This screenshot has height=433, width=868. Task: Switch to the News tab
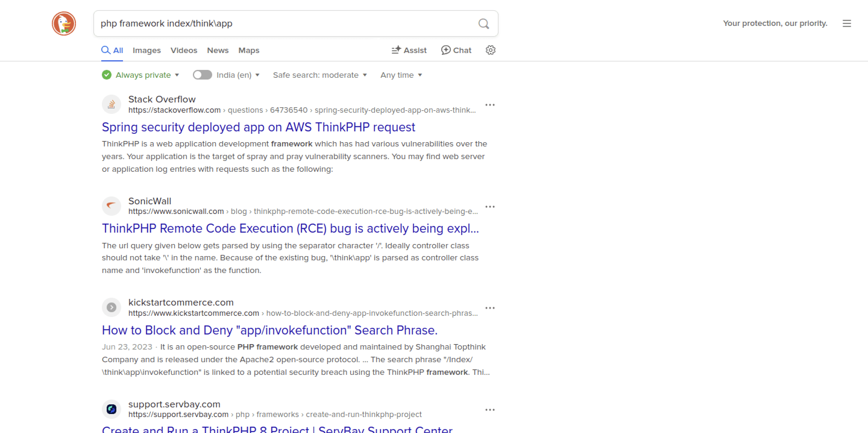point(218,50)
